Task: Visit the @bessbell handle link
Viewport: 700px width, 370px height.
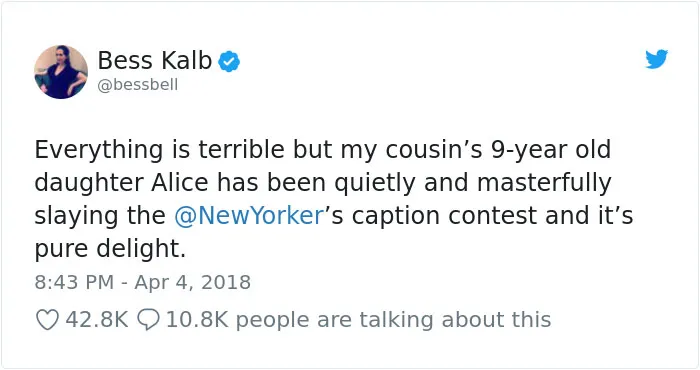Action: (x=138, y=84)
